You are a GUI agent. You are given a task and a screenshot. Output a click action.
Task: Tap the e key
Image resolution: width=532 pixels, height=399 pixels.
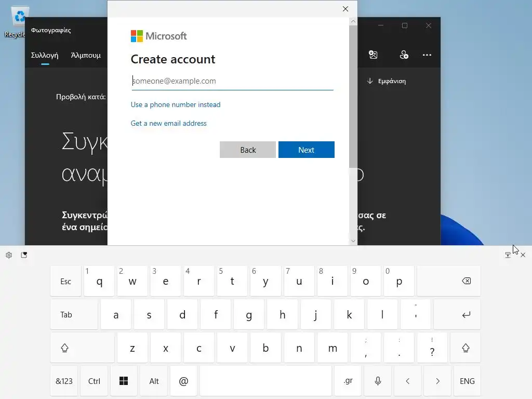tap(166, 281)
